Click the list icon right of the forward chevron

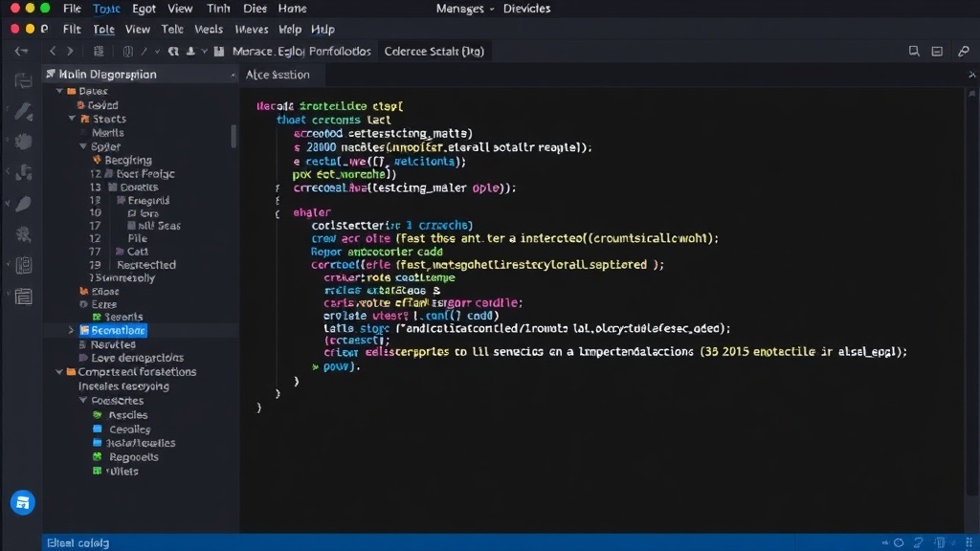99,52
